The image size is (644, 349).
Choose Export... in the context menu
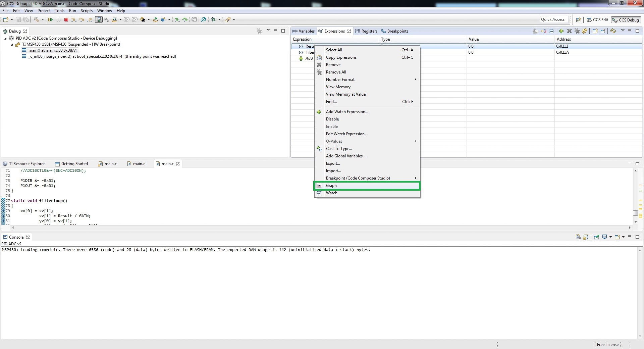coord(367,163)
